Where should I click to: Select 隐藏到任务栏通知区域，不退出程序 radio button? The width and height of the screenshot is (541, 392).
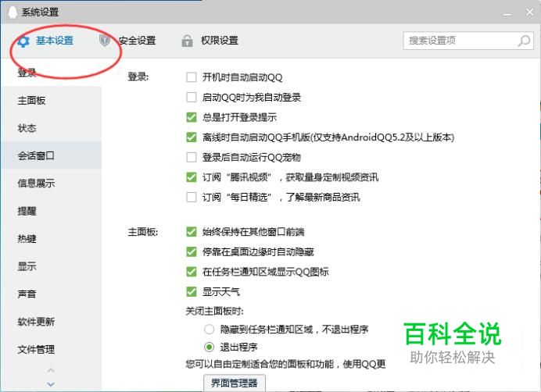[209, 330]
